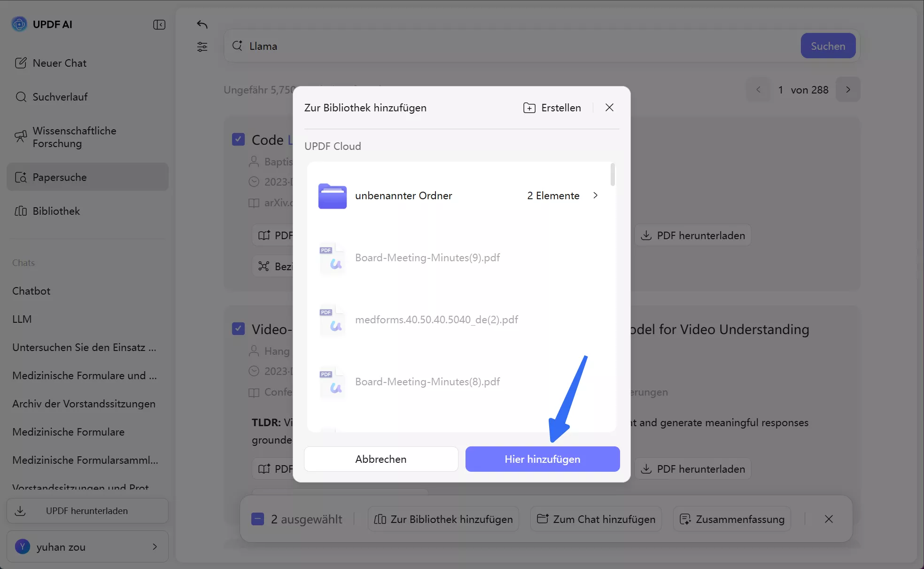This screenshot has width=924, height=569.
Task: Click the Hier hinzufügen button
Action: (x=542, y=459)
